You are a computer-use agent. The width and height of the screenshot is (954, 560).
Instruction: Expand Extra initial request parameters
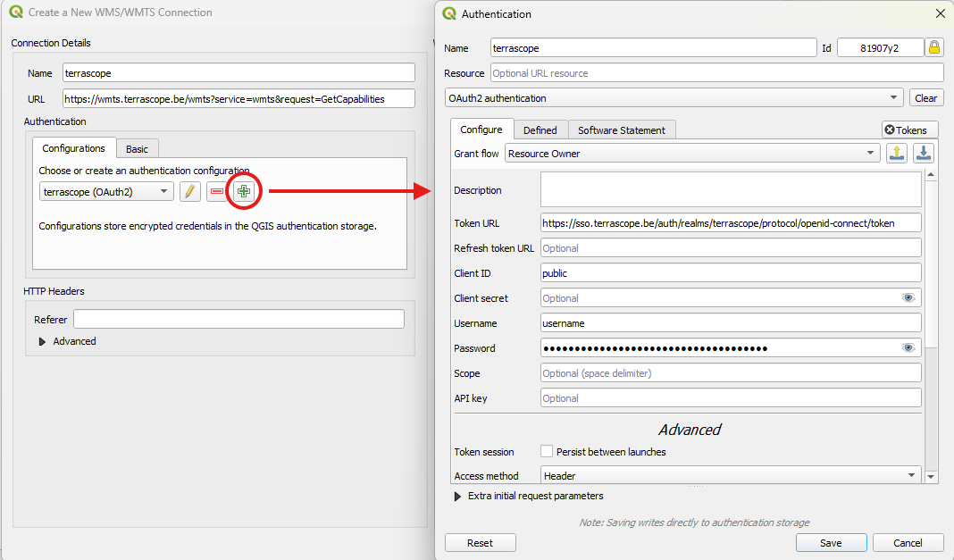click(x=459, y=496)
